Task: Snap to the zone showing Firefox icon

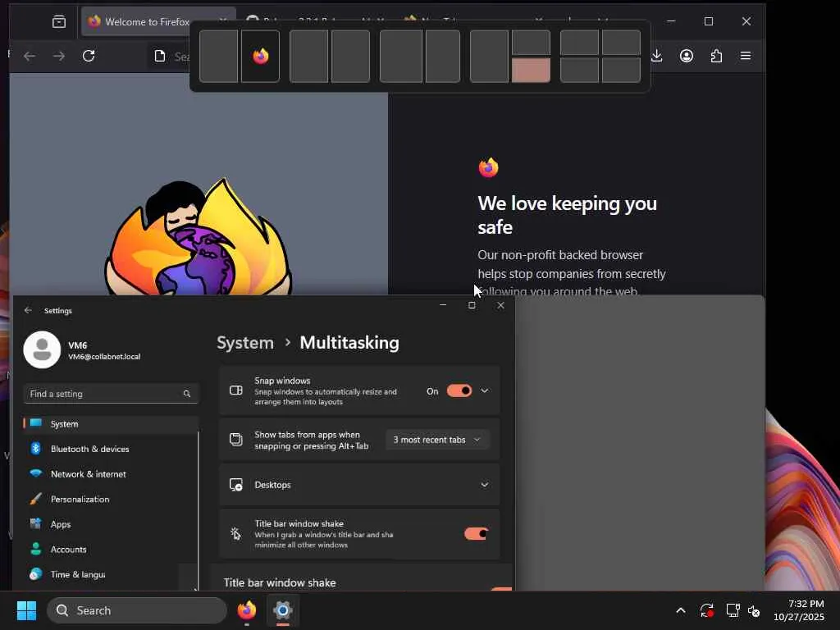Action: click(260, 57)
